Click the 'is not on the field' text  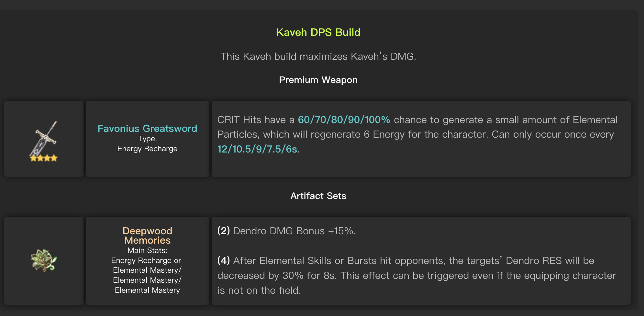pyautogui.click(x=259, y=290)
